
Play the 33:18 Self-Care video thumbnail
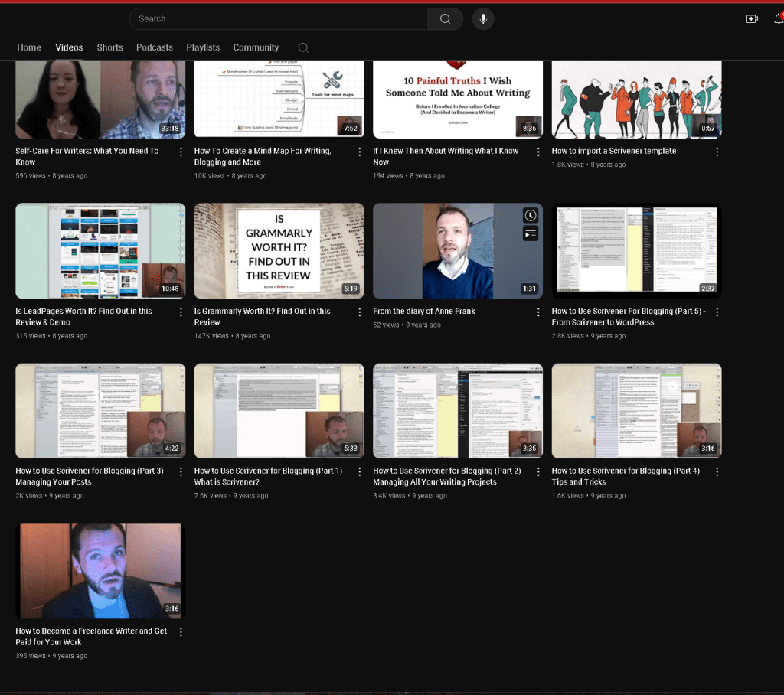100,100
